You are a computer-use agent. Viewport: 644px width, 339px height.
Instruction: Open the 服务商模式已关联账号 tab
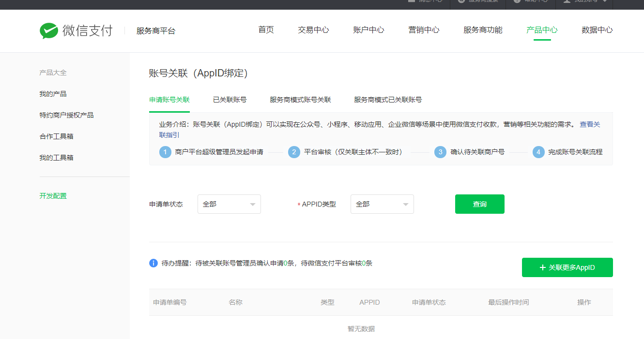[x=388, y=100]
